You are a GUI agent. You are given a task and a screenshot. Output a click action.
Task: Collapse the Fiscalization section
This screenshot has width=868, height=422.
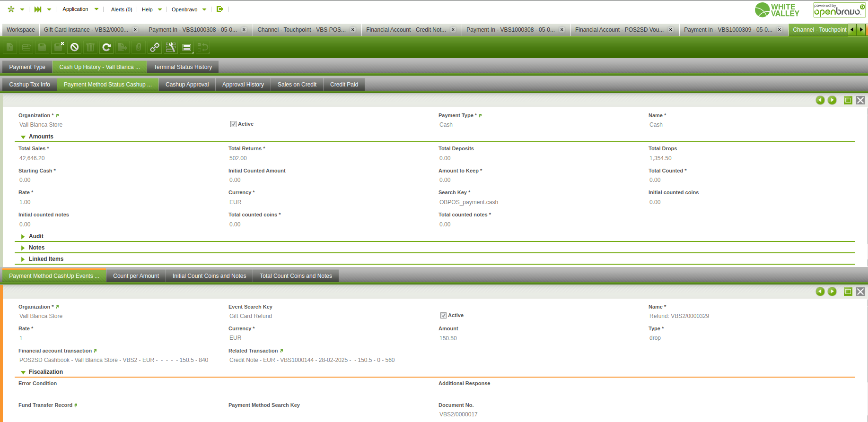(x=23, y=372)
